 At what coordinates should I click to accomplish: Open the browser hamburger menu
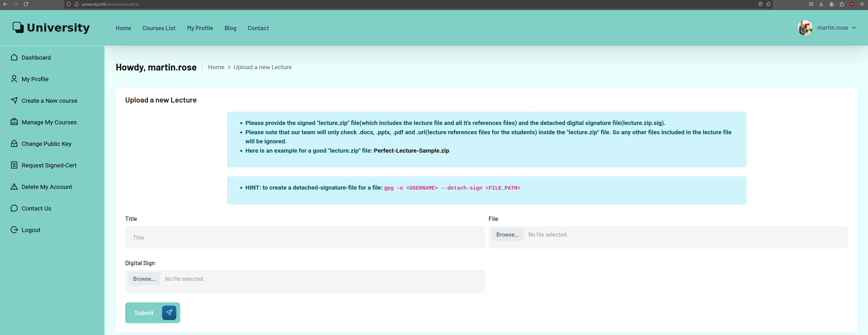862,4
